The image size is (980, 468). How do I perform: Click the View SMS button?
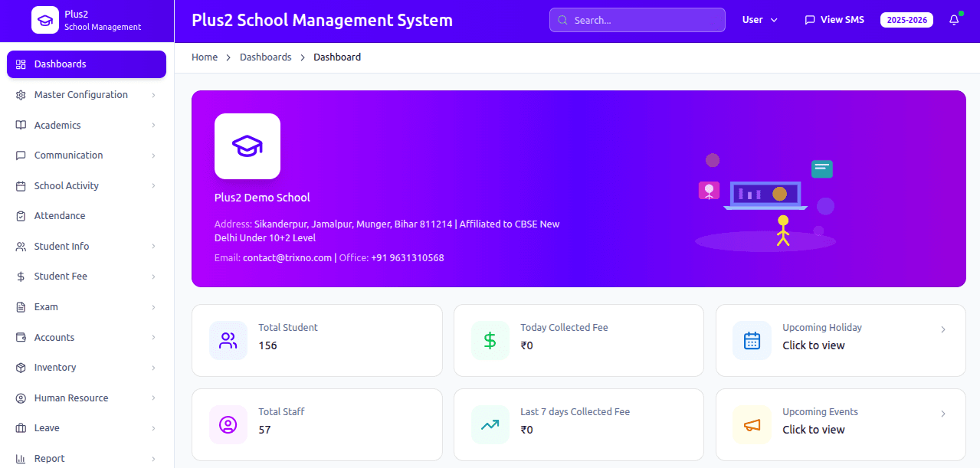[x=834, y=20]
